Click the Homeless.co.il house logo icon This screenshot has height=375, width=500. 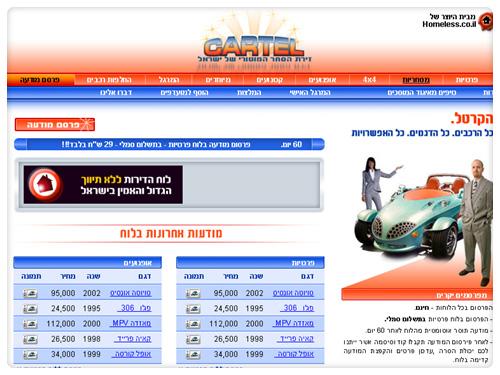pos(486,21)
